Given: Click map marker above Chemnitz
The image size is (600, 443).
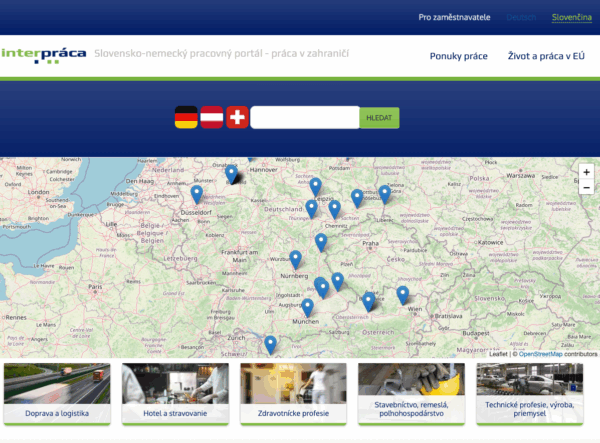Looking at the screenshot, I should click(334, 210).
